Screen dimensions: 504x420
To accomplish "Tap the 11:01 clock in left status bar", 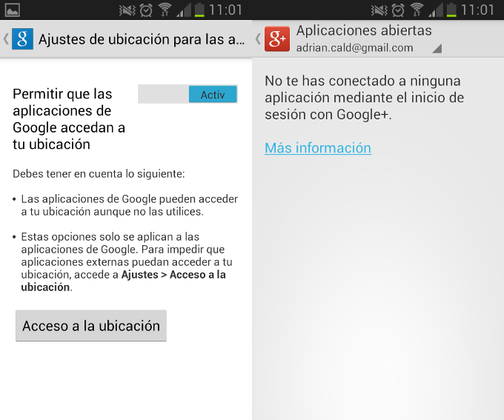I will coord(226,10).
